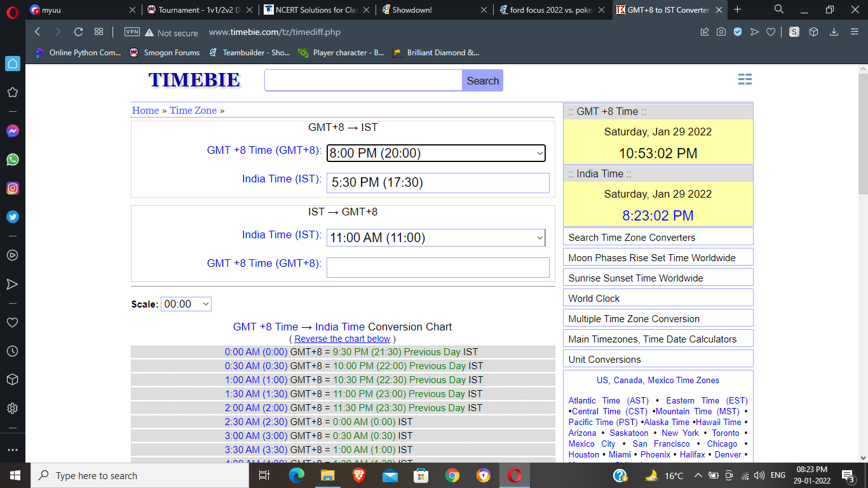868x488 pixels.
Task: Open Instagram sidebar panel
Action: 13,188
